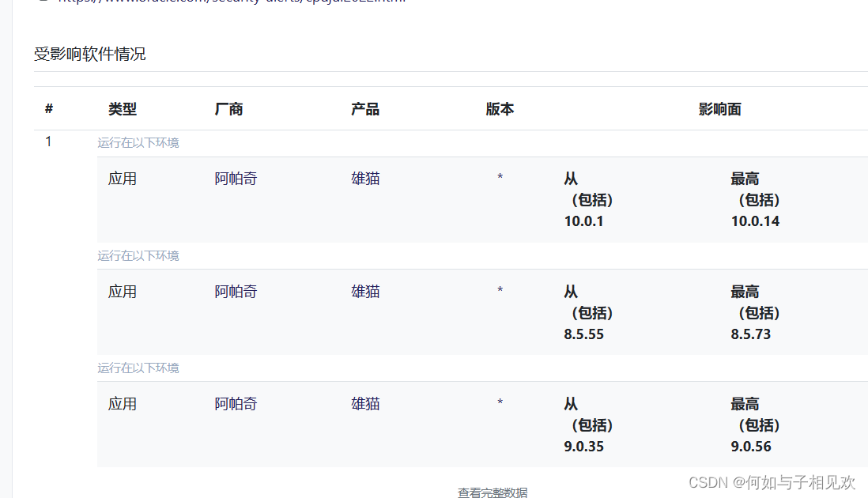Click the 版本 column header

(500, 109)
